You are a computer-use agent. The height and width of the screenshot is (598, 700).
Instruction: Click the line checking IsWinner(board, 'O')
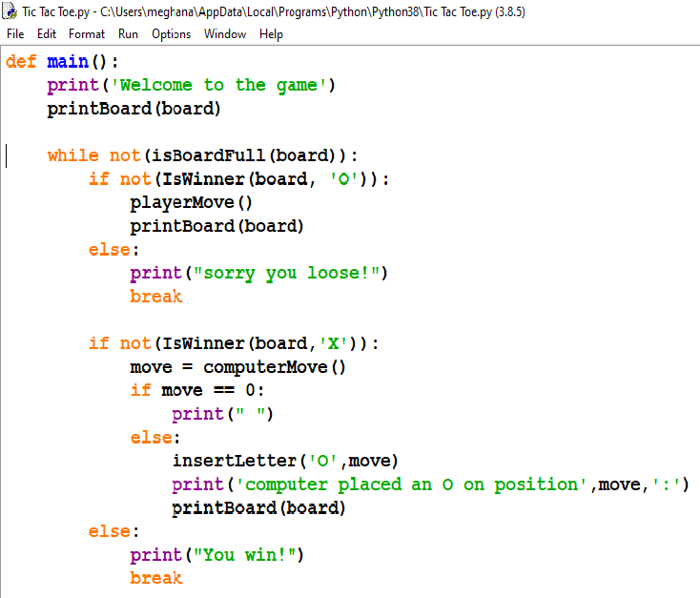tap(238, 179)
